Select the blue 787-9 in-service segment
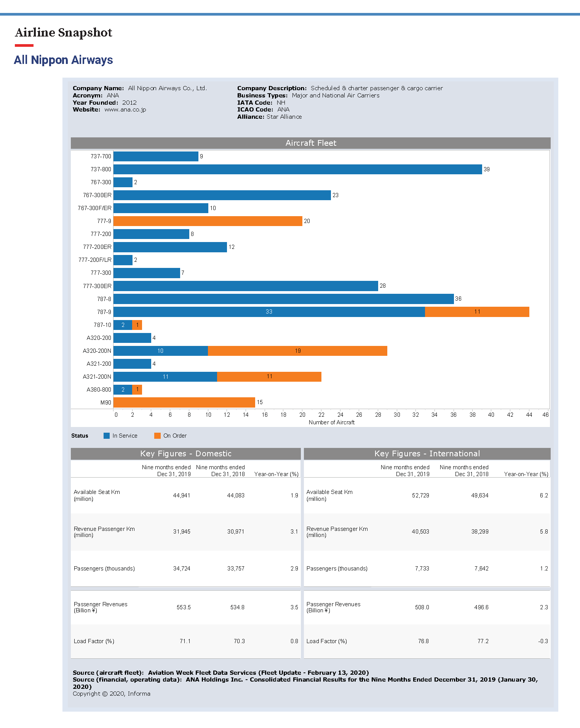Image resolution: width=580 pixels, height=728 pixels. (x=269, y=312)
